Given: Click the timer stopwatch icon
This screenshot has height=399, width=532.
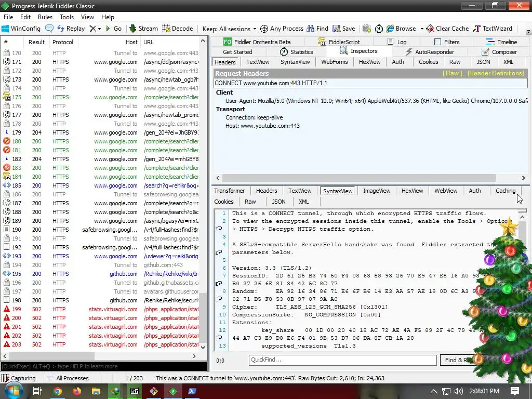Looking at the screenshot, I should coord(379,29).
